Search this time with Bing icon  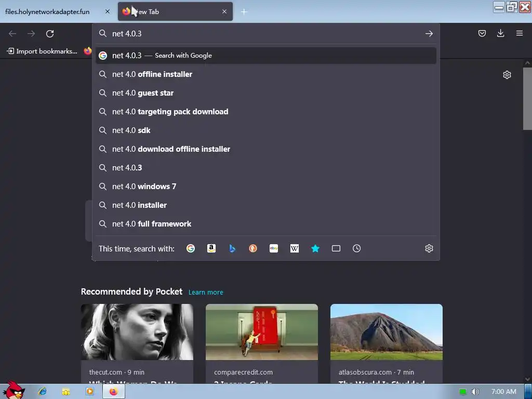coord(232,248)
